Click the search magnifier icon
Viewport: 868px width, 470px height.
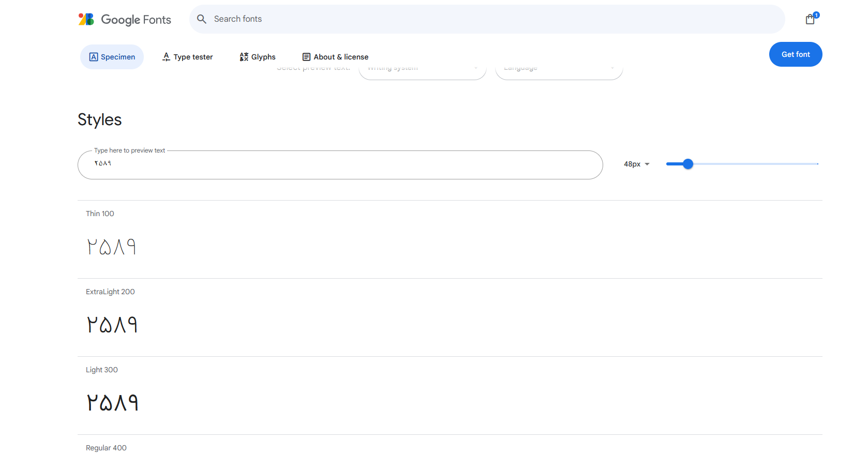tap(202, 19)
